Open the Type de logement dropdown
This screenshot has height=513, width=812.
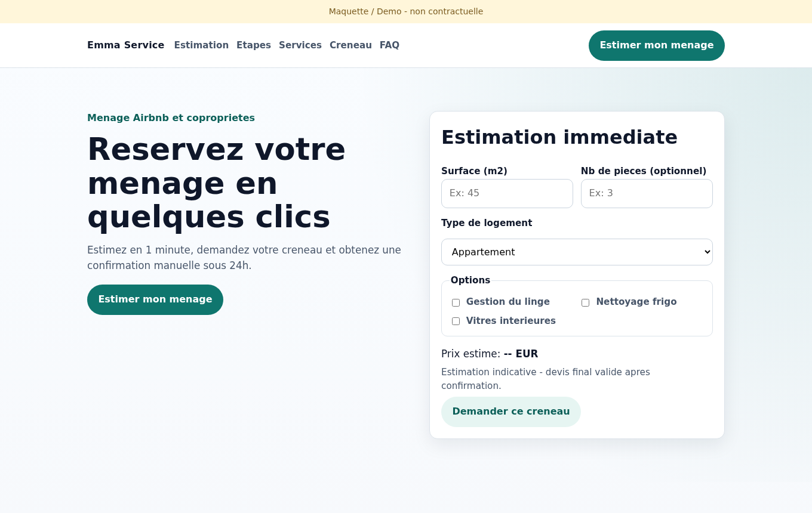tap(577, 252)
